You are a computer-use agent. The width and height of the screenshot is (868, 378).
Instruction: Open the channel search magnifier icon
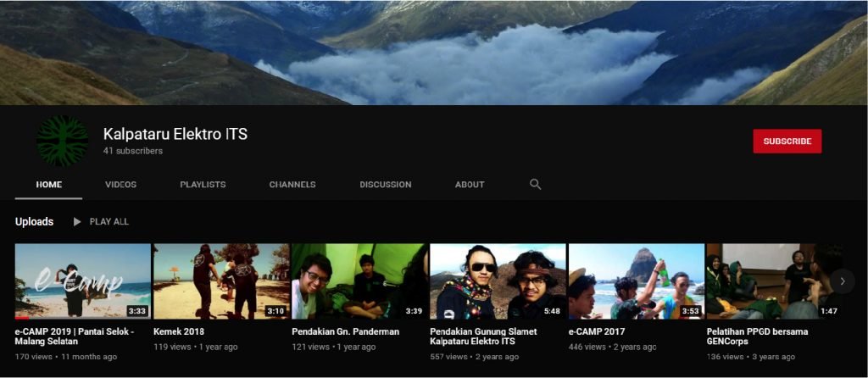pos(535,184)
